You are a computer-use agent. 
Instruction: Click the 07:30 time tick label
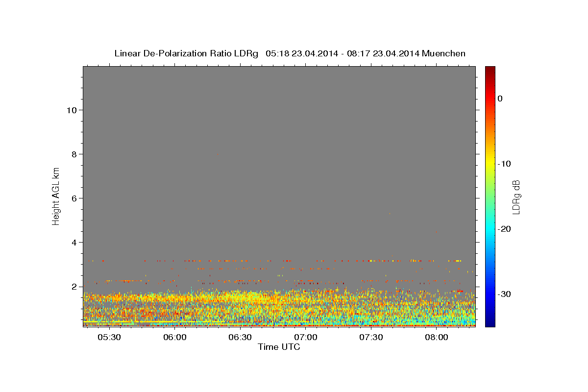(x=371, y=338)
